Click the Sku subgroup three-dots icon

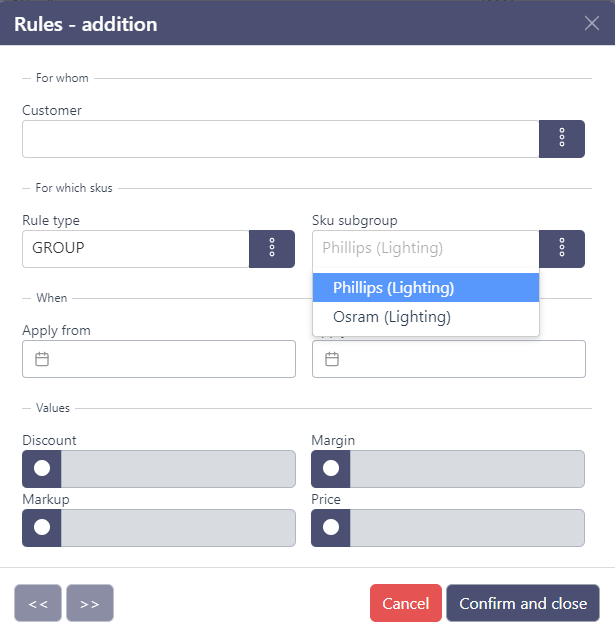click(x=562, y=249)
